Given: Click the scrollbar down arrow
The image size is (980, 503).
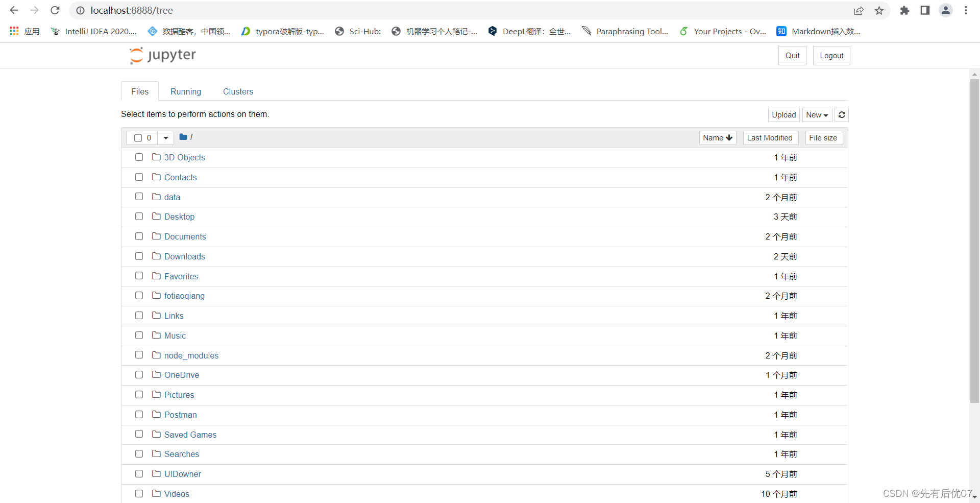Looking at the screenshot, I should 974,497.
